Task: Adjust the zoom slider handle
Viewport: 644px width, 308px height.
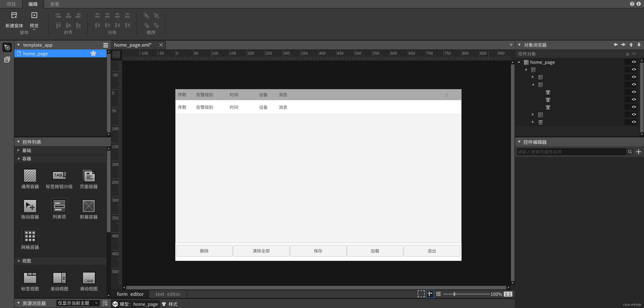Action: [454, 294]
